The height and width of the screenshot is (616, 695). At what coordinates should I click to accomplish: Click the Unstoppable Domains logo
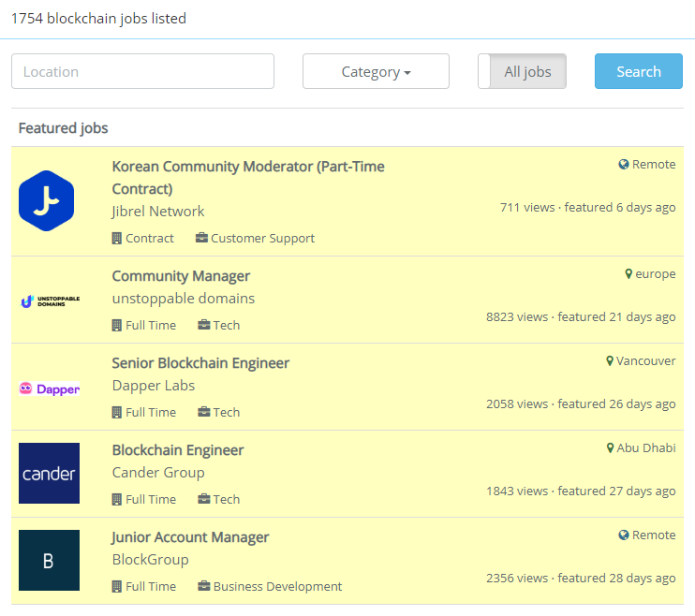[x=50, y=301]
